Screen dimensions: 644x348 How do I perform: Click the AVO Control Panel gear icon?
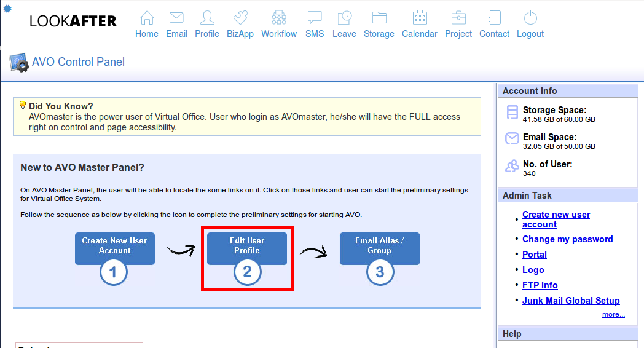(x=19, y=63)
